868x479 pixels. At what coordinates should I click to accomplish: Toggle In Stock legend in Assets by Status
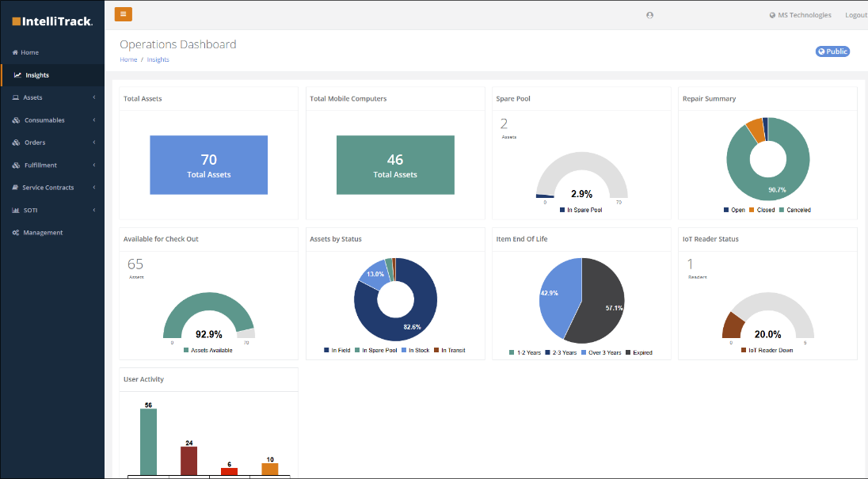(415, 351)
